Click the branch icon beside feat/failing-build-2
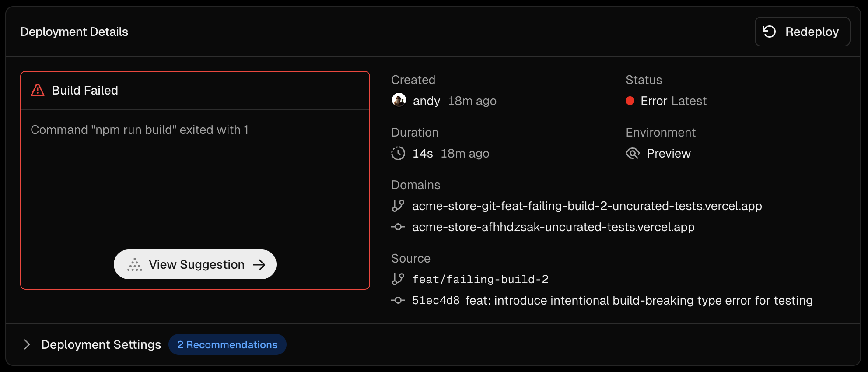868x372 pixels. pos(398,279)
